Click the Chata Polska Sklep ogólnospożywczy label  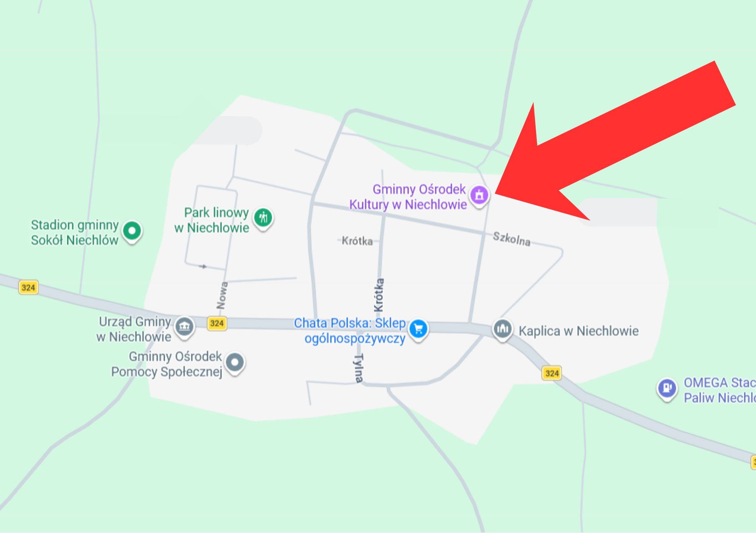(350, 331)
